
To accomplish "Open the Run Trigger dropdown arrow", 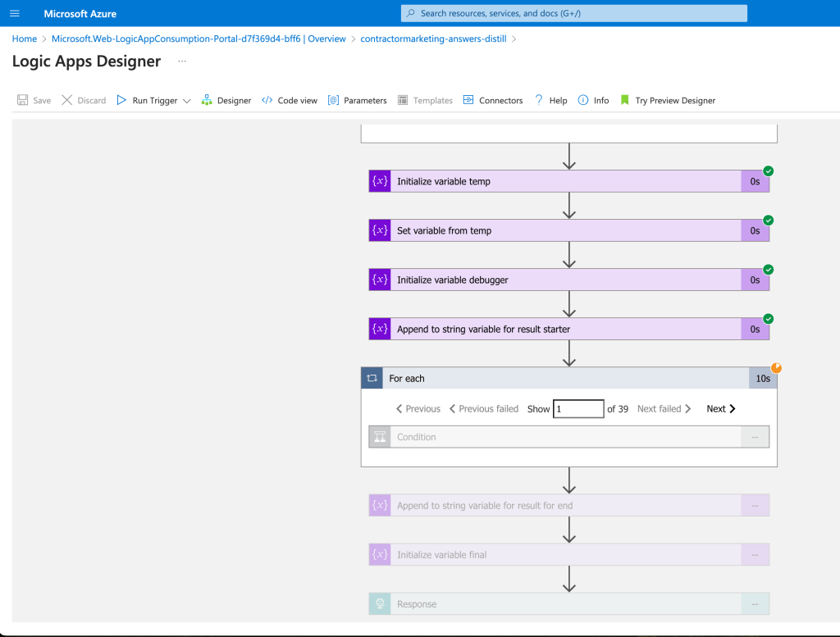I will pos(187,101).
